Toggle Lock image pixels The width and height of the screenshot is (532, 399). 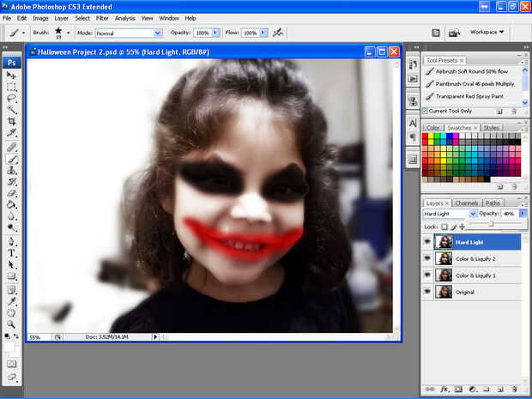[x=454, y=227]
